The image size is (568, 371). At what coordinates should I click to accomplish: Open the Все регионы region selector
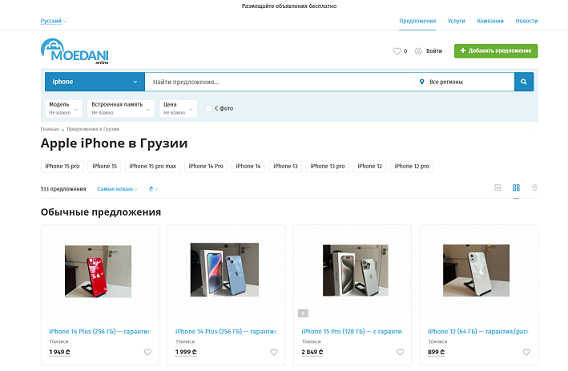(464, 82)
